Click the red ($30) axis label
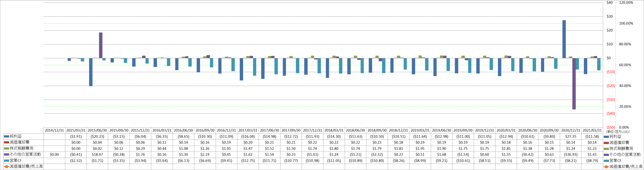644x170 pixels. 610,100
